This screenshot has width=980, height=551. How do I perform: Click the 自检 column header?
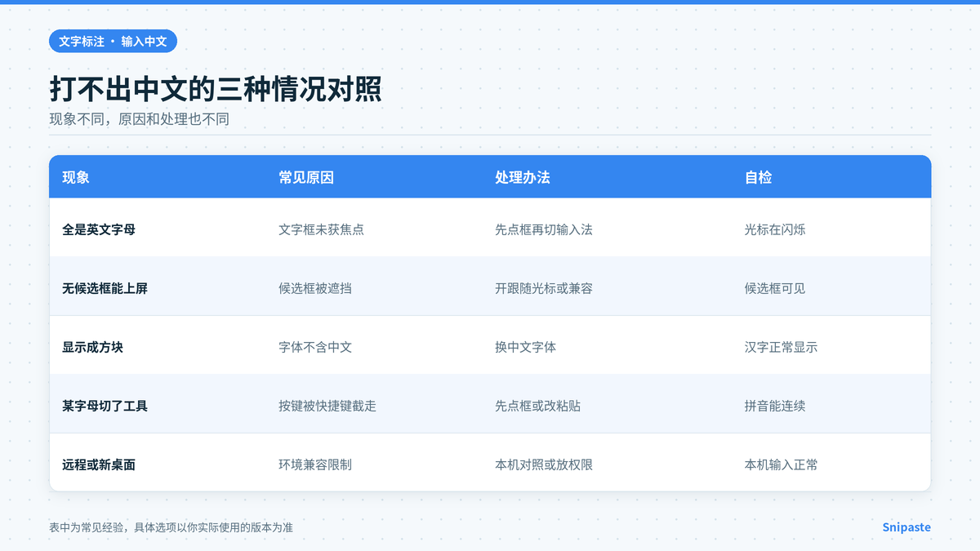pos(759,177)
